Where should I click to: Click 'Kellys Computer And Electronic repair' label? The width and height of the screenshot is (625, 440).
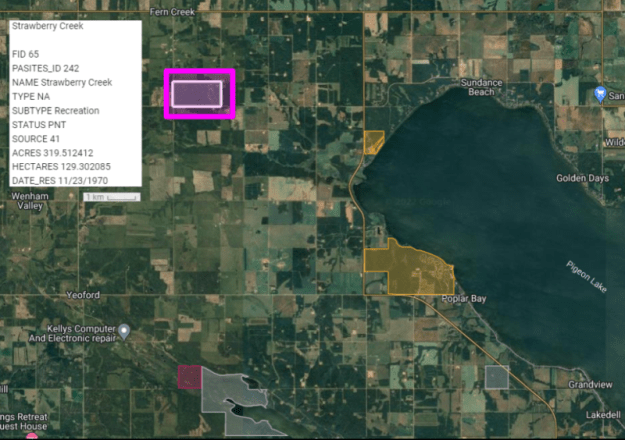pyautogui.click(x=73, y=334)
